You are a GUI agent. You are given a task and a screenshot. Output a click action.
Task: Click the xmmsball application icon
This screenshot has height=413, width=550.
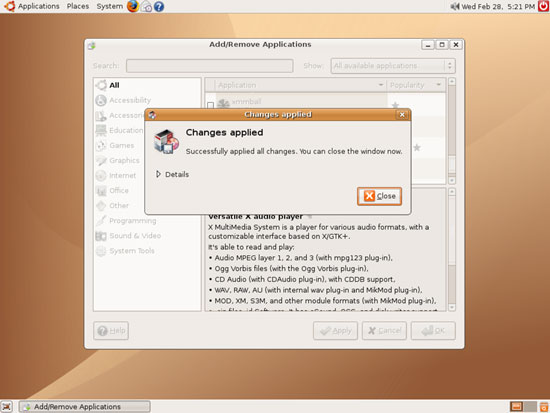click(x=223, y=103)
